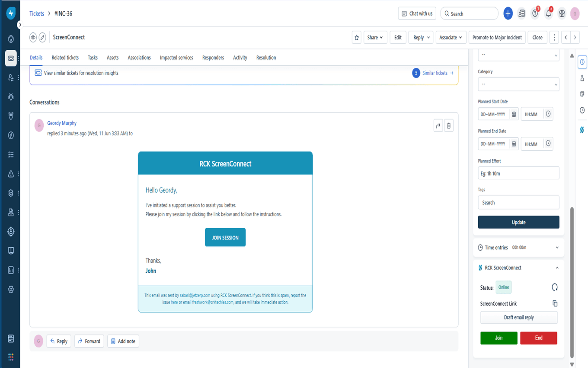
Task: Open the Activity tab
Action: point(240,58)
